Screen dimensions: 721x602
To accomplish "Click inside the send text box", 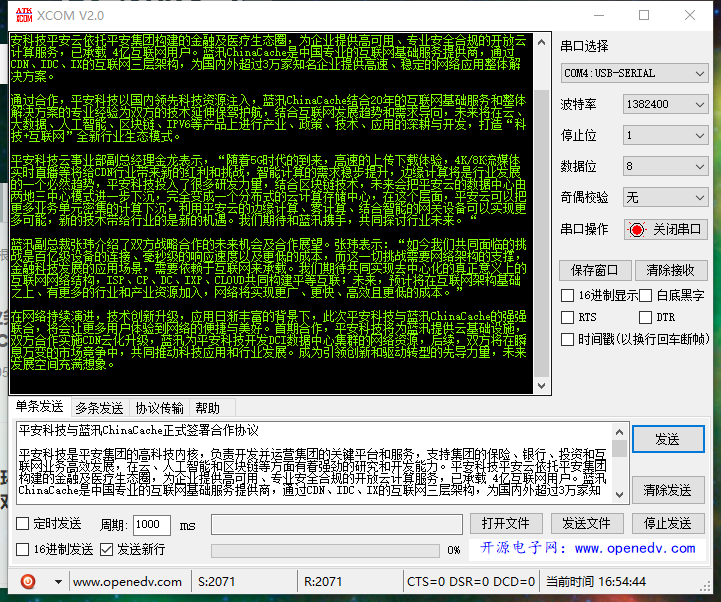I will [314, 461].
